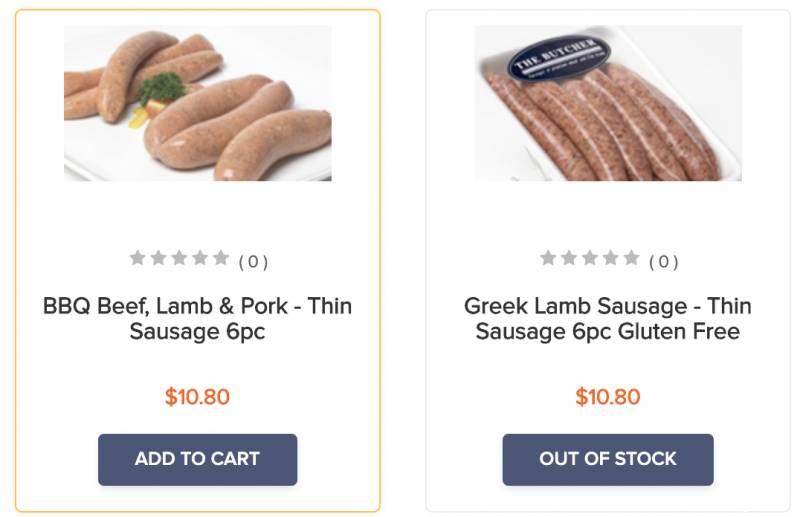800x517 pixels.
Task: Open the Greek Lamb Sausage packaged photo
Action: (608, 103)
